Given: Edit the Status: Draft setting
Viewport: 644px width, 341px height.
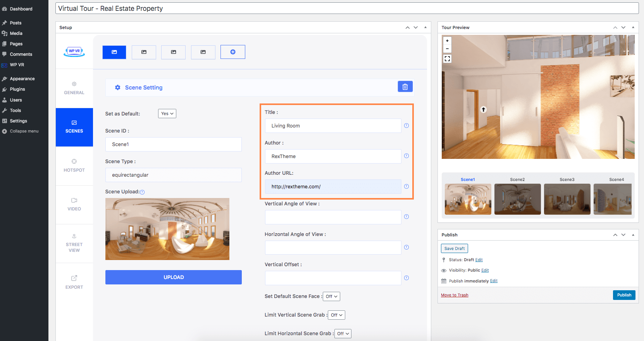Looking at the screenshot, I should 479,260.
